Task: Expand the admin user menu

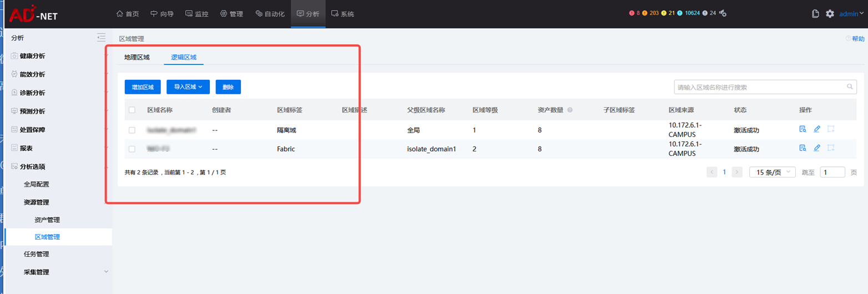Action: [851, 14]
